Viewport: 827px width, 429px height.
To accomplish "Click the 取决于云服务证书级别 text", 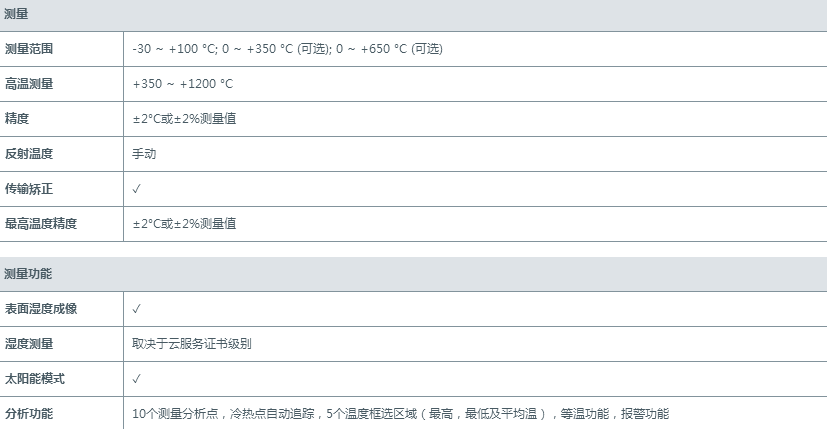I will tap(192, 344).
